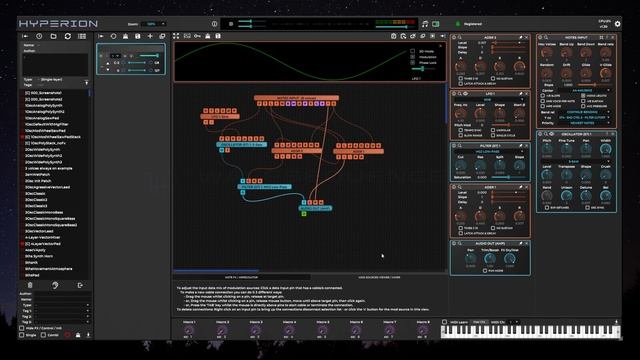This screenshot has height=360, width=640.
Task: Click the eye icon on OSCILLATOR panel
Action: click(x=551, y=134)
